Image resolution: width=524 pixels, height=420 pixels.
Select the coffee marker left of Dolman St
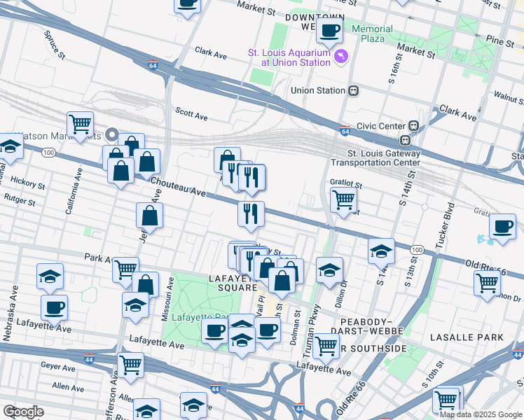tap(268, 331)
